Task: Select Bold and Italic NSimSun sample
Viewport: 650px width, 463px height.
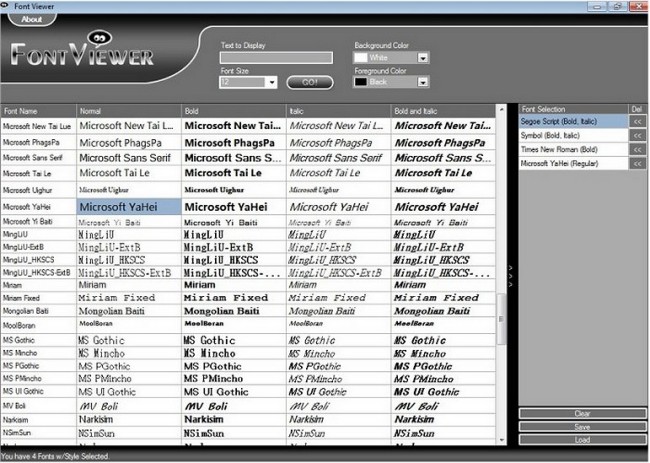Action: coord(443,433)
